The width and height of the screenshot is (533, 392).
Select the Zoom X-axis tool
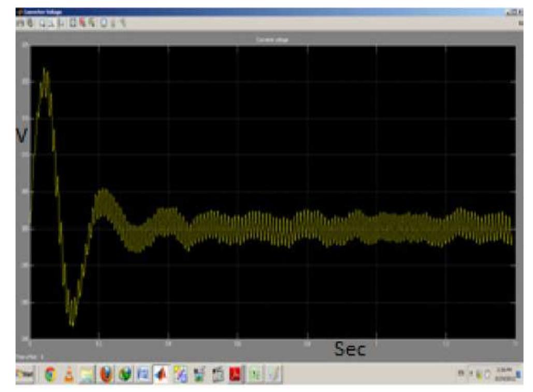(x=51, y=23)
